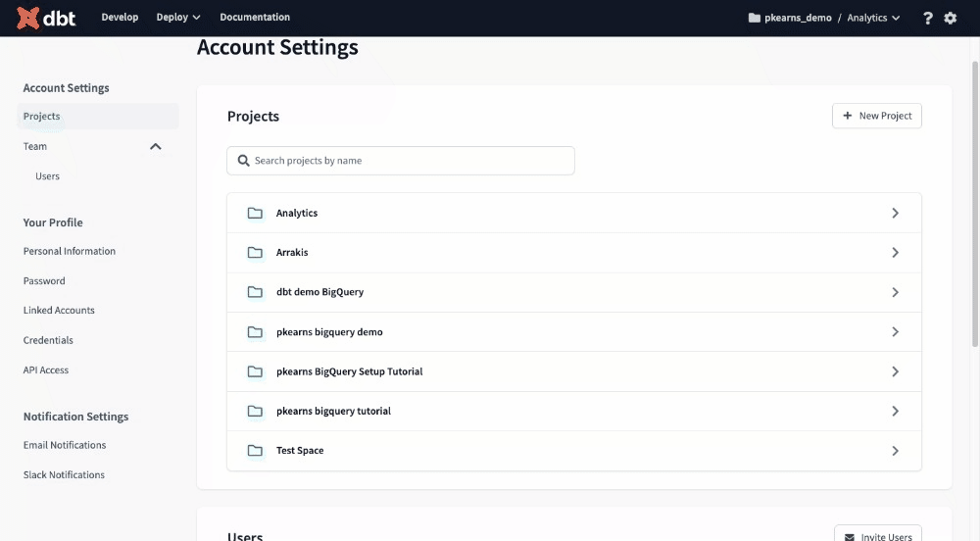Open Documentation in the top navigation
The image size is (980, 541).
coord(255,18)
